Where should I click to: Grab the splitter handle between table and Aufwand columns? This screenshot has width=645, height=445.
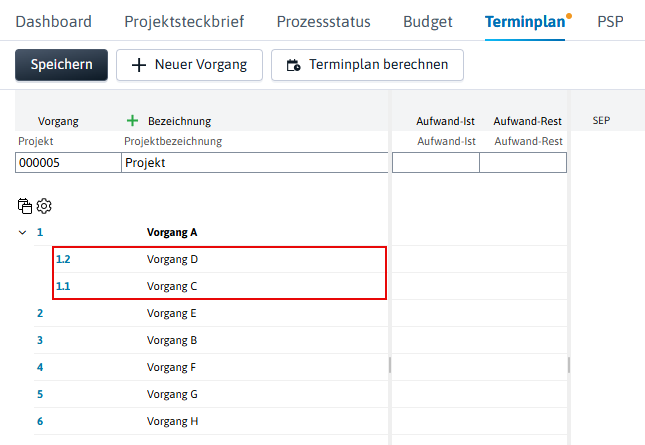click(390, 365)
